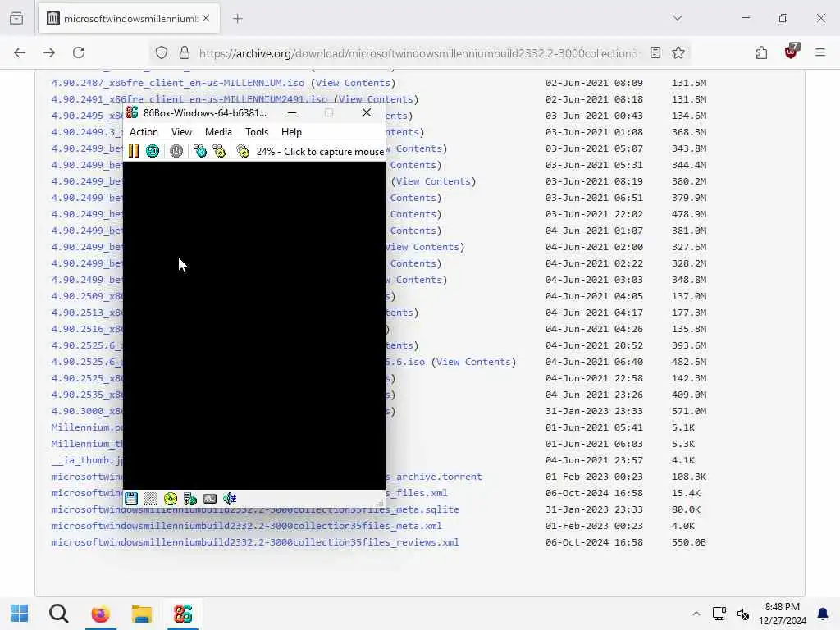
Task: Expand the List all tabs chevron
Action: point(678,18)
